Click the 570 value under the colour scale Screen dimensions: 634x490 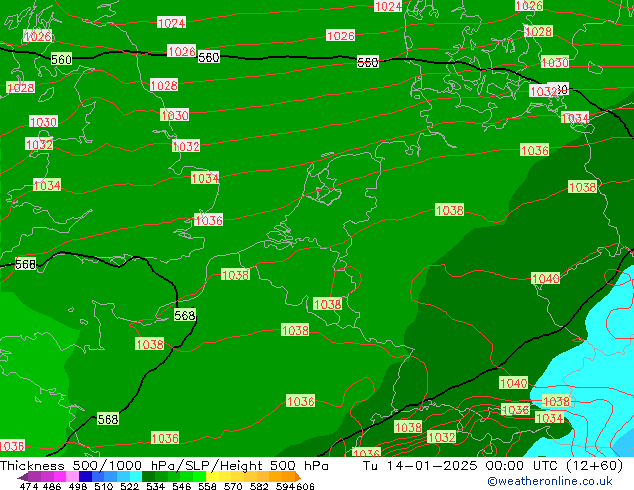pyautogui.click(x=233, y=486)
